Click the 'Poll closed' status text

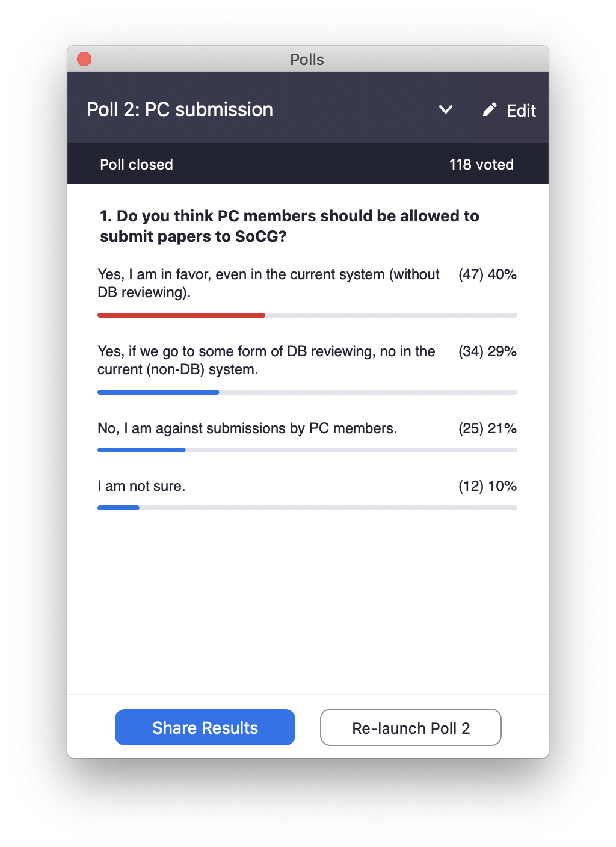(137, 164)
